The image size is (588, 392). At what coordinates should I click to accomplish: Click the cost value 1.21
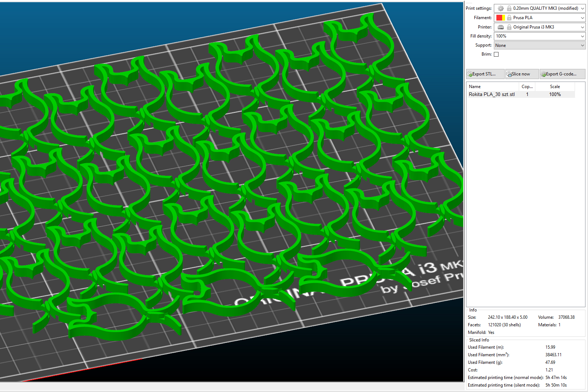(x=549, y=370)
